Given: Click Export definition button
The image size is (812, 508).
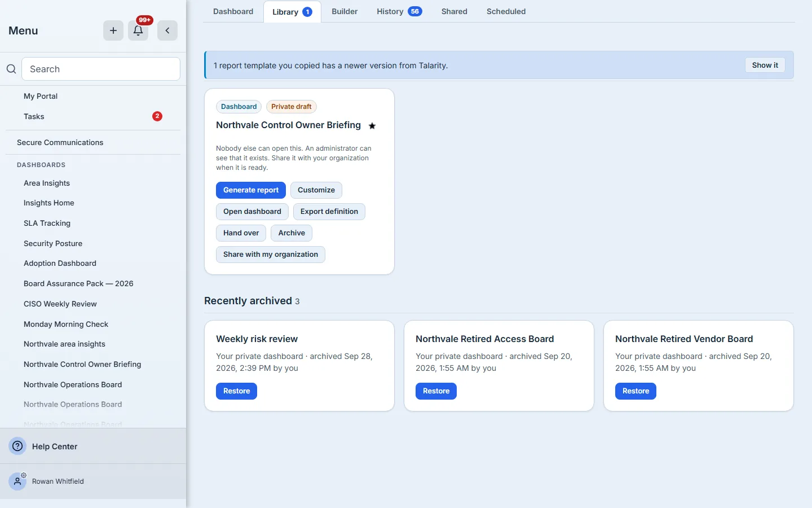Looking at the screenshot, I should click(329, 212).
